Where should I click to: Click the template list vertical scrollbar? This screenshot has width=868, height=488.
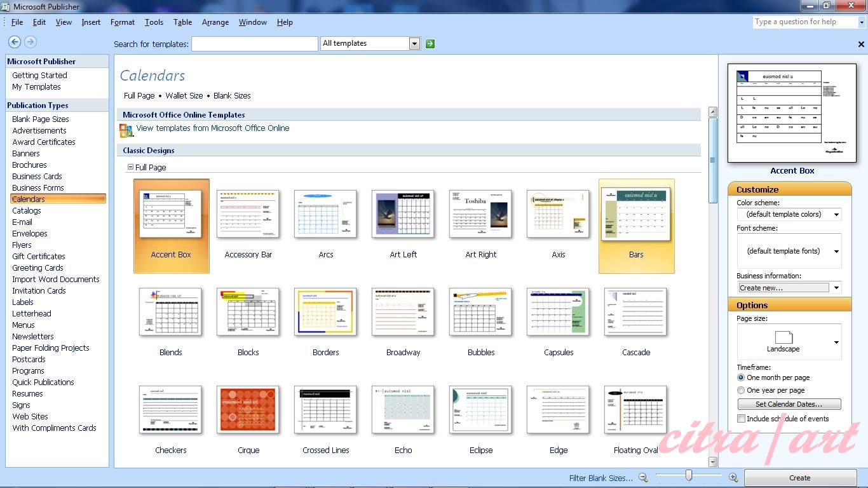[x=713, y=159]
